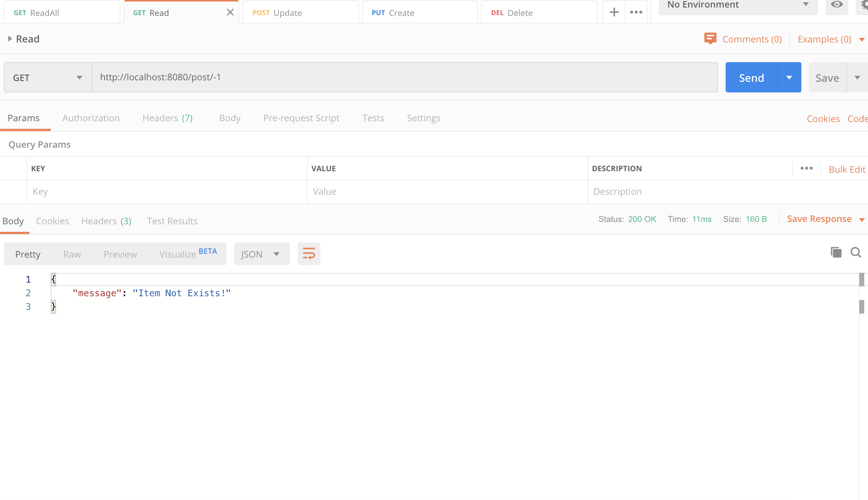Screen dimensions: 868x500
Task: Click the environment quick look eye icon
Action: coord(837,5)
